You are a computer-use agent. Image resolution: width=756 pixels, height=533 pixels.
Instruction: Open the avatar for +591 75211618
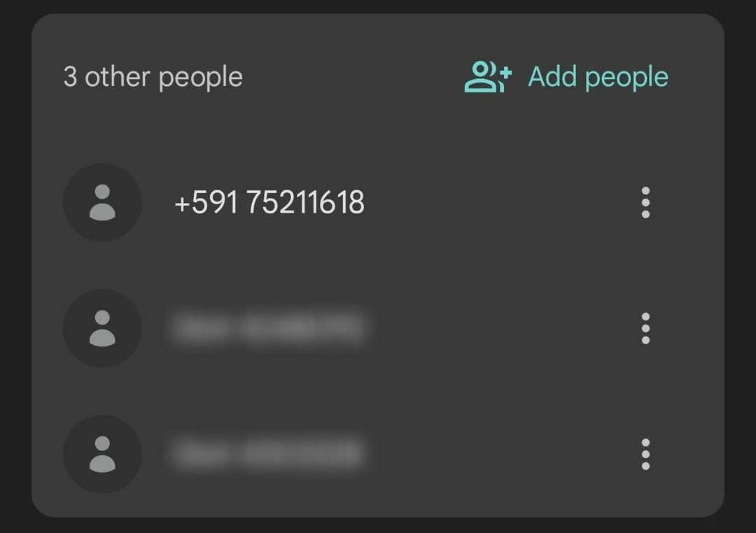click(102, 202)
